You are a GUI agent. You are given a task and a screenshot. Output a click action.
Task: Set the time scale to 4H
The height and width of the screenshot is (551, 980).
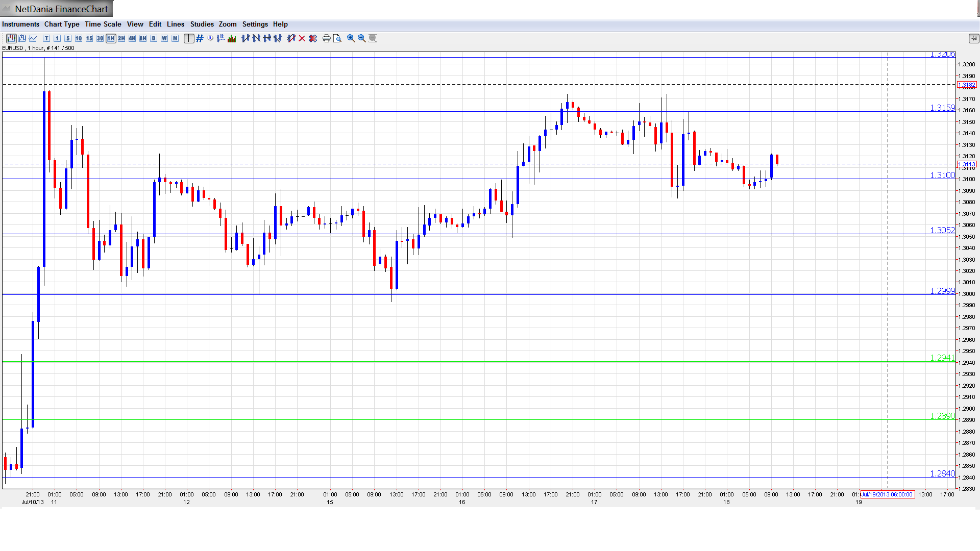click(132, 38)
